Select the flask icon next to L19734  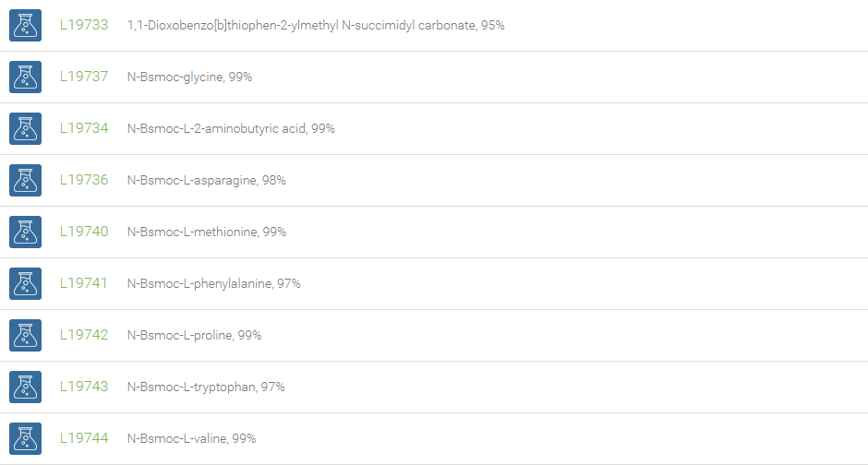pos(26,129)
